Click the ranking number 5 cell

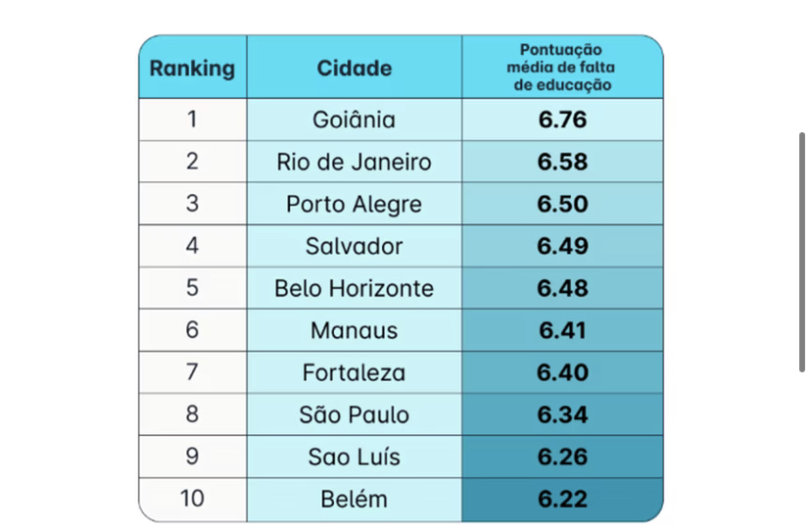click(192, 288)
